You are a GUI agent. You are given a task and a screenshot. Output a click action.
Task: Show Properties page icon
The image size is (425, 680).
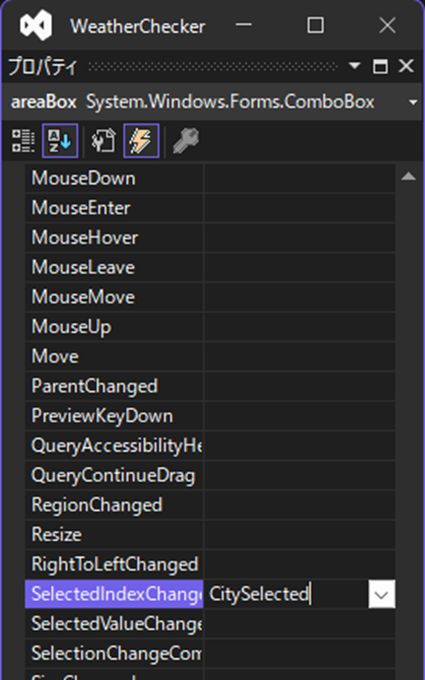(x=103, y=141)
